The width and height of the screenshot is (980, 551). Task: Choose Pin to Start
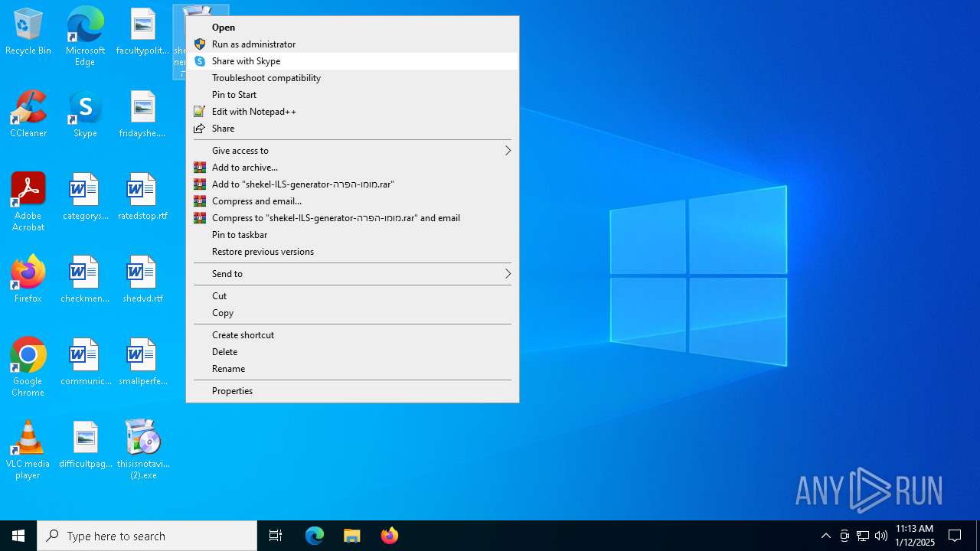352,95
